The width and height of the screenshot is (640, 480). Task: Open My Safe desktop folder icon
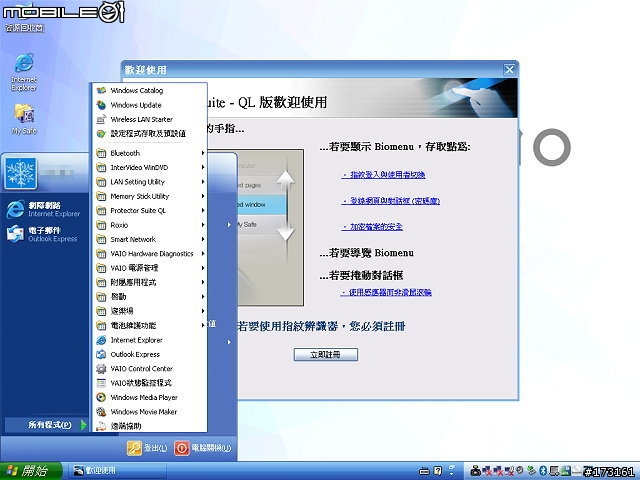(24, 119)
